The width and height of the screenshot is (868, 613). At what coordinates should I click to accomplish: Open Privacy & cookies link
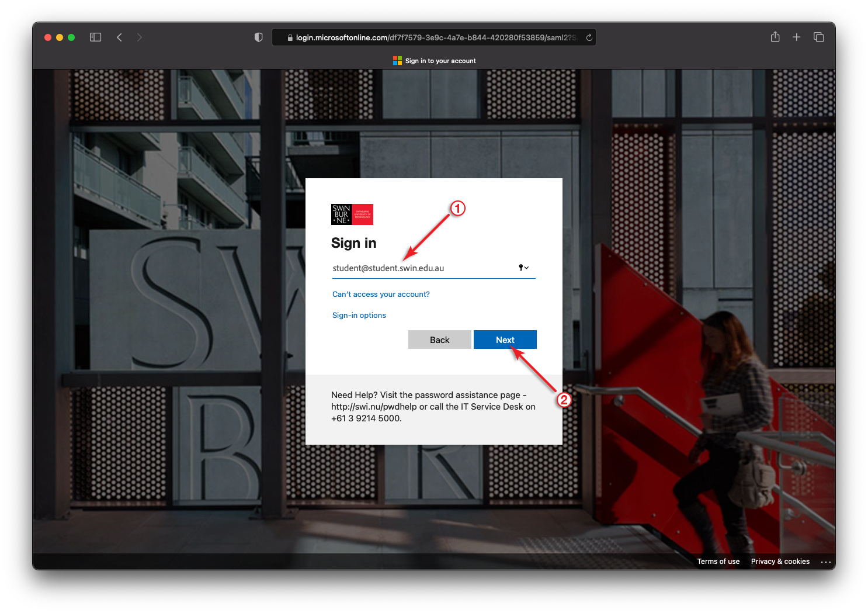[780, 562]
